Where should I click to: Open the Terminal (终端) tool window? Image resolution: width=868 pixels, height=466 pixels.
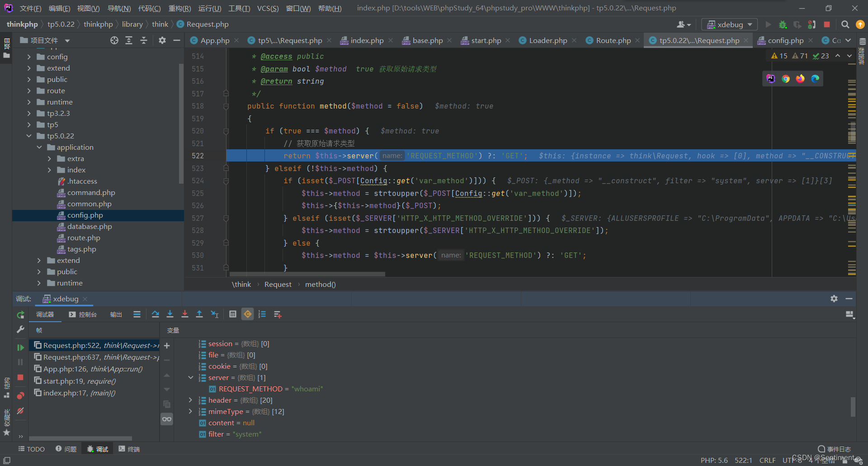click(x=129, y=449)
